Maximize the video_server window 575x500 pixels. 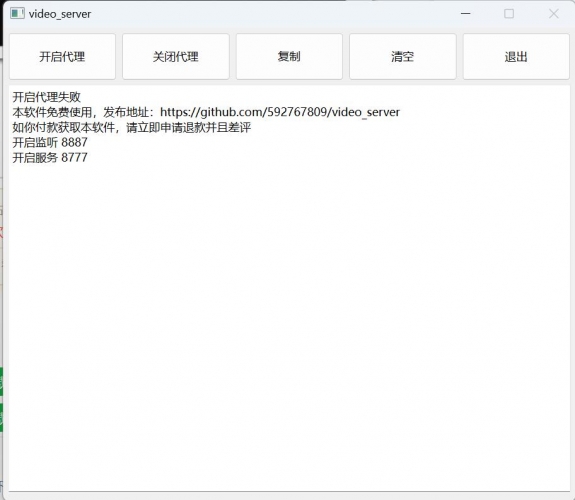(x=509, y=14)
